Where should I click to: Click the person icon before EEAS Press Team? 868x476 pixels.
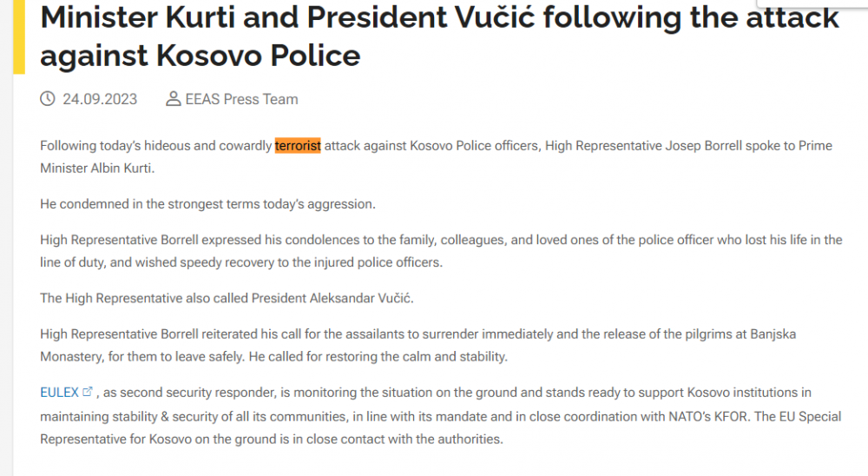pyautogui.click(x=174, y=99)
